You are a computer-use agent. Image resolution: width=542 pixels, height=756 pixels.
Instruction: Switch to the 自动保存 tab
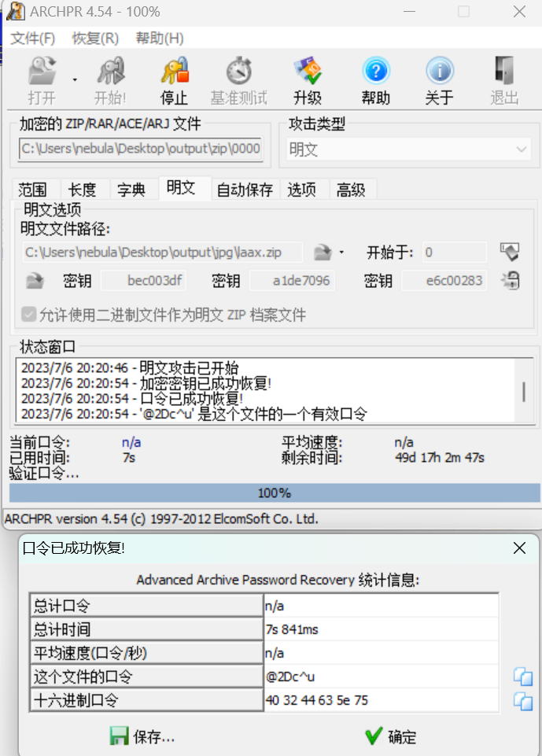point(245,190)
